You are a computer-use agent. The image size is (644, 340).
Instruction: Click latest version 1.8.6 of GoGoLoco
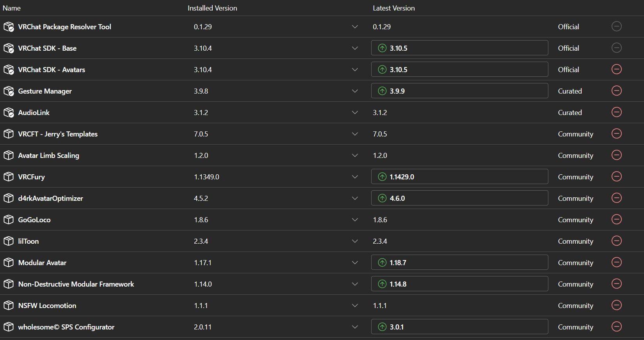[380, 220]
